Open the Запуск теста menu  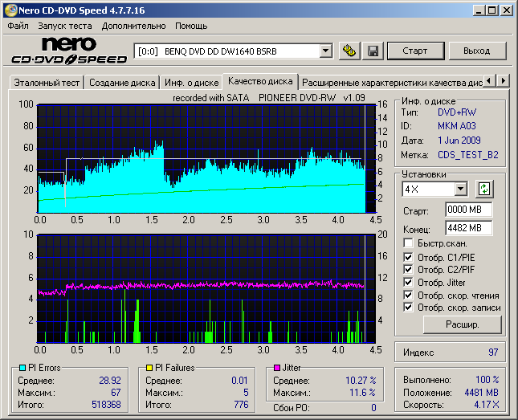[x=65, y=26]
